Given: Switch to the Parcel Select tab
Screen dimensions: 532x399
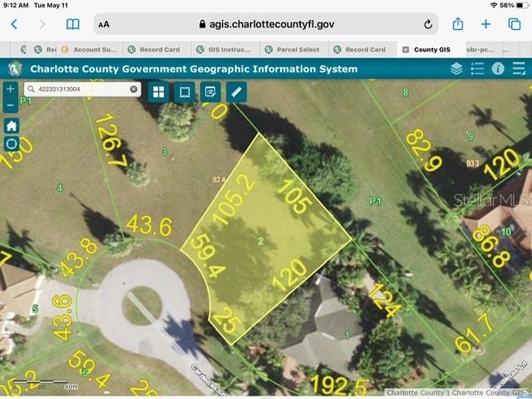Looking at the screenshot, I should click(x=298, y=50).
